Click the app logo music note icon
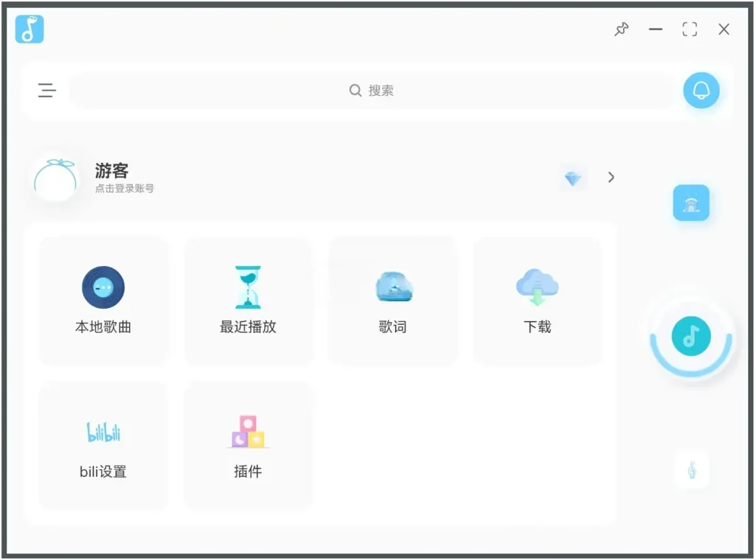Image resolution: width=755 pixels, height=560 pixels. coord(29,29)
